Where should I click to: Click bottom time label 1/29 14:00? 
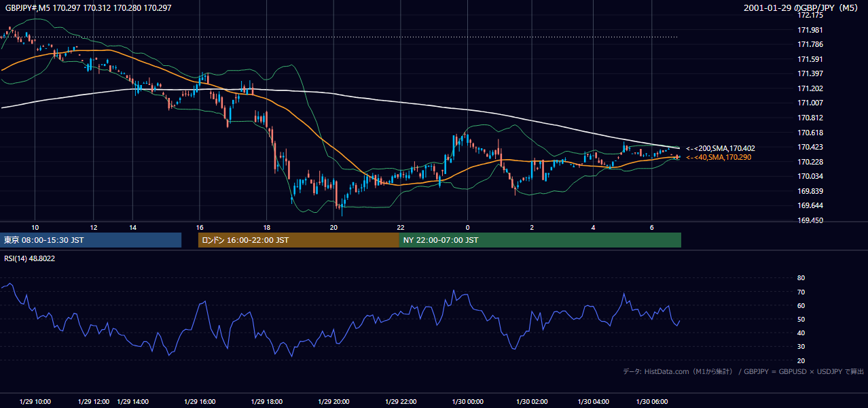[132, 402]
